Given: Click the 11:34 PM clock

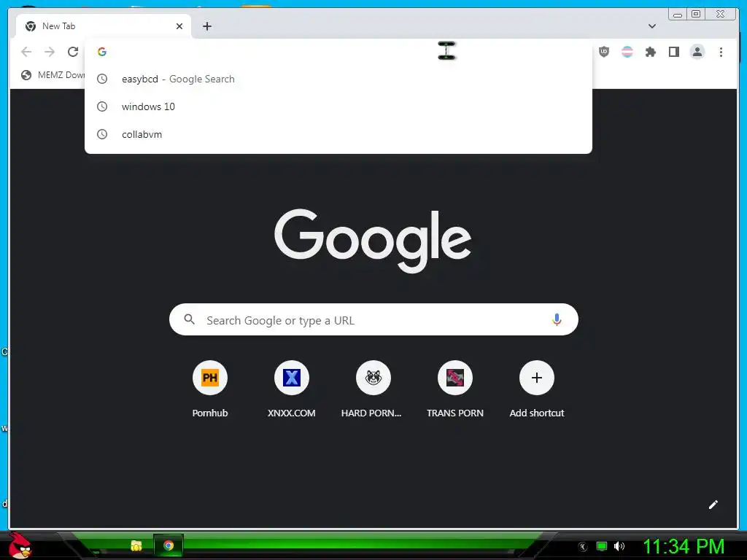Looking at the screenshot, I should pyautogui.click(x=684, y=546).
